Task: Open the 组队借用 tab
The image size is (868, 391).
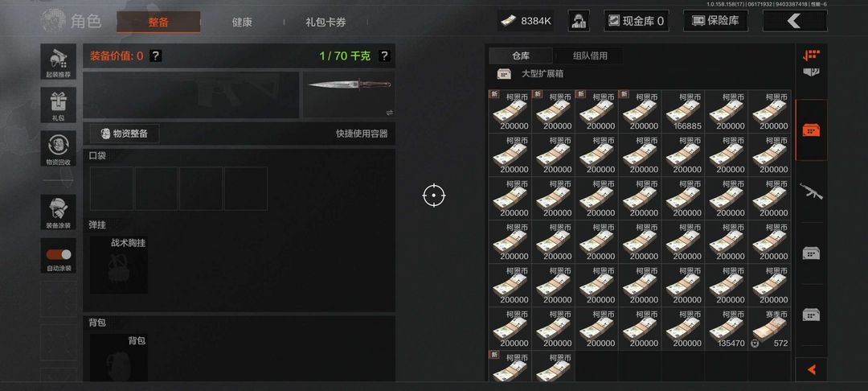Action: (590, 56)
